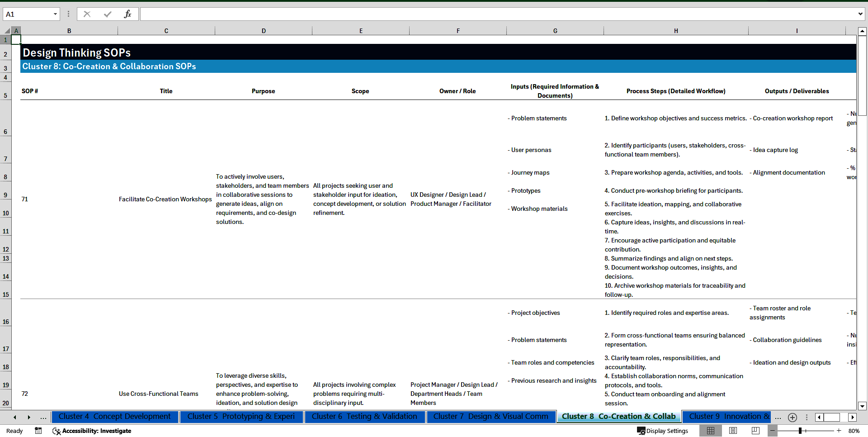This screenshot has height=437, width=868.
Task: Open the Name Box dropdown arrow
Action: [x=55, y=14]
